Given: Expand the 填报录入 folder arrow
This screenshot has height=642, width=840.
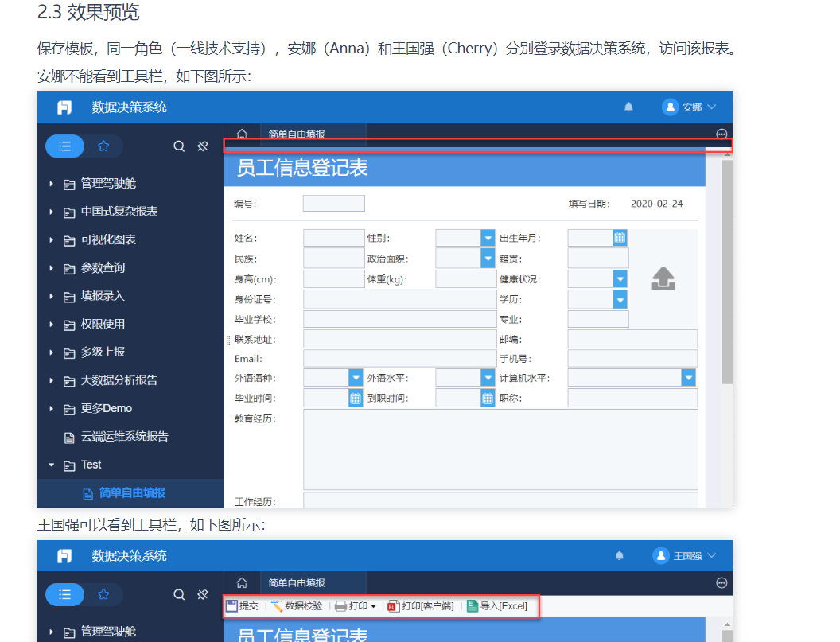Looking at the screenshot, I should tap(52, 296).
